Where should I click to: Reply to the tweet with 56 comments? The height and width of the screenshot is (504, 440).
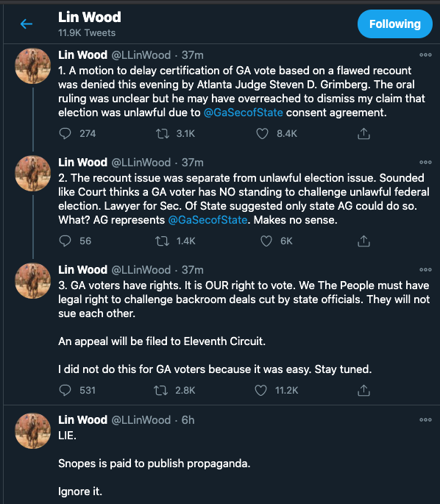(x=65, y=241)
